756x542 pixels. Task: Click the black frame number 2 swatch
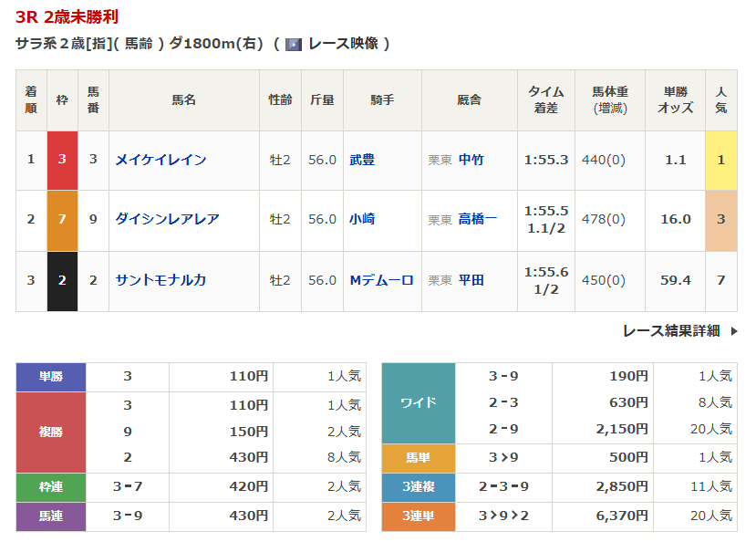click(62, 280)
